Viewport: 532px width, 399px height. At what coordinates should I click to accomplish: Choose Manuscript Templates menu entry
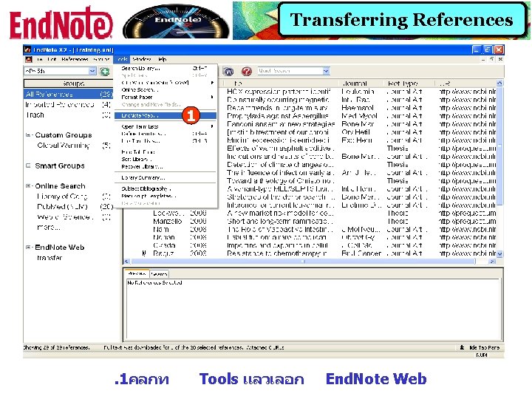pos(166,196)
